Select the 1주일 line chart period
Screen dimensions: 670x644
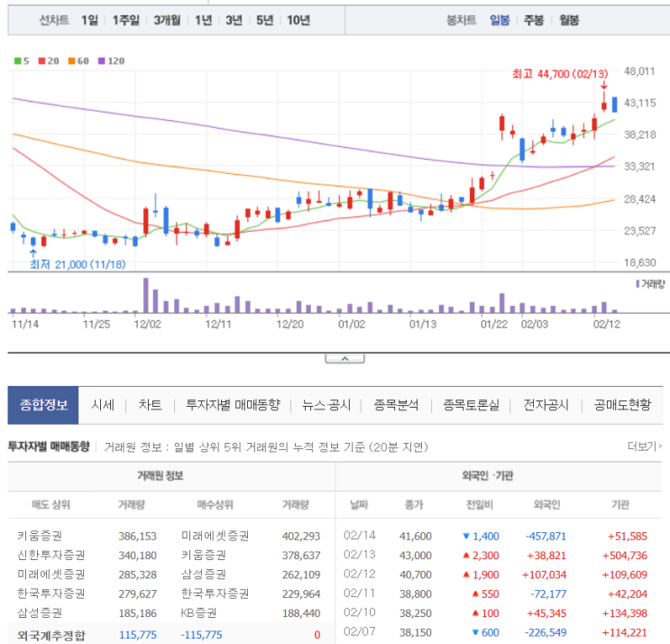(x=126, y=20)
